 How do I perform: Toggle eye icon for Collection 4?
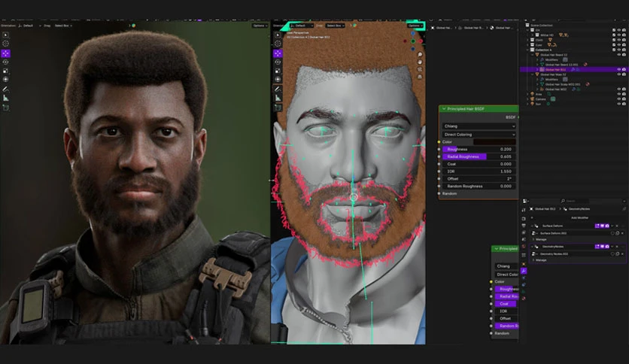click(x=618, y=50)
